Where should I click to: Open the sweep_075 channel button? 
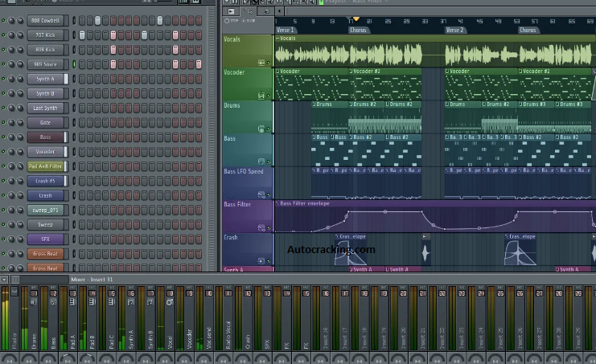[x=45, y=210]
